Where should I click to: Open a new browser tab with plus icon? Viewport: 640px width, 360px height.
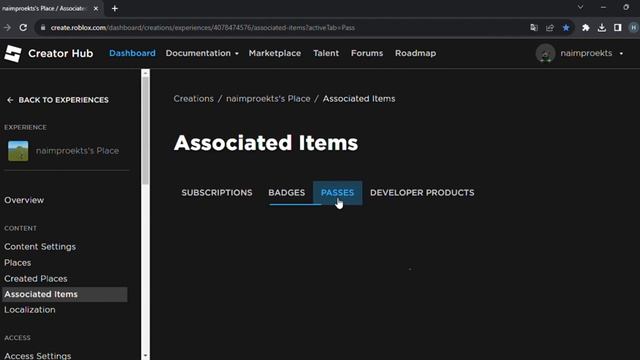[115, 8]
